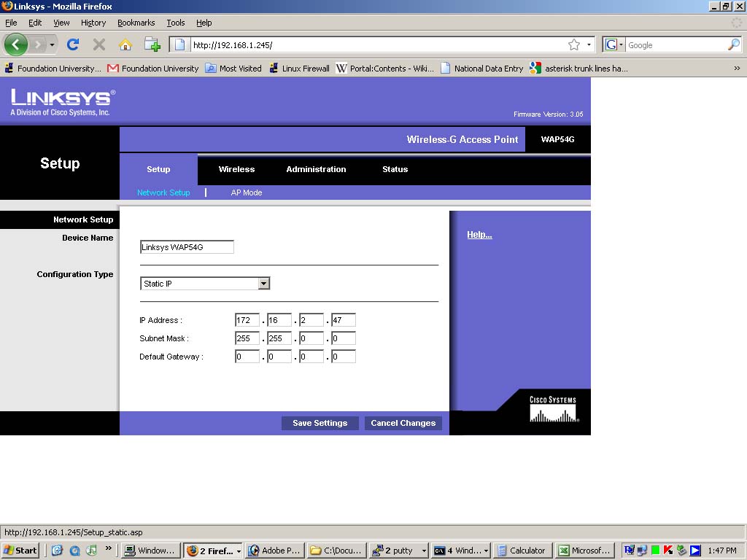Open the History menu
Viewport: 747px width, 560px height.
(93, 23)
